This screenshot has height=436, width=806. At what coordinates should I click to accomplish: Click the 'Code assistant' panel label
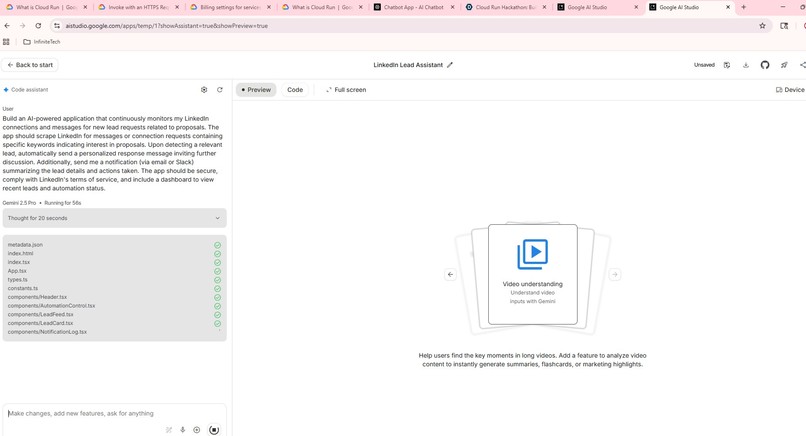[x=29, y=89]
